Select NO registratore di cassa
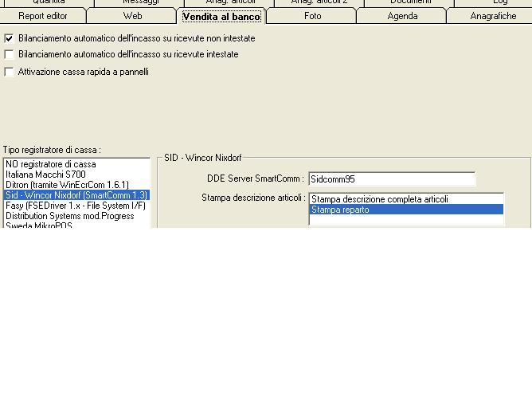The image size is (532, 408). tap(76, 164)
